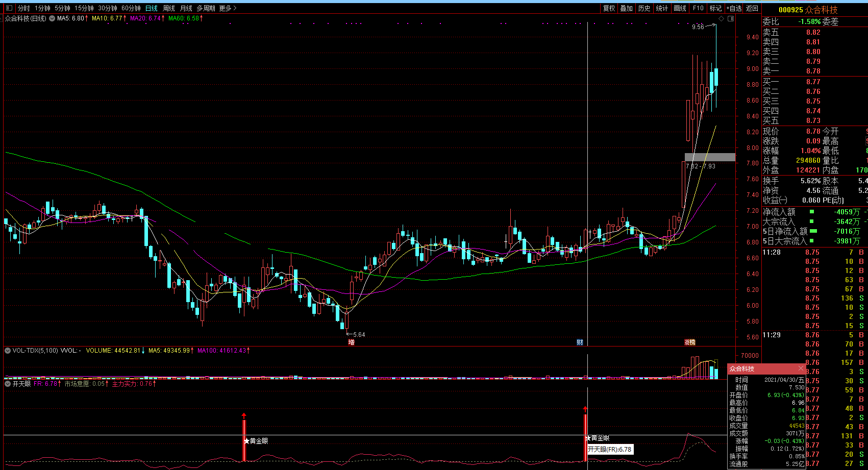Add stock via +自选 button
The image size is (868, 470).
tap(734, 8)
